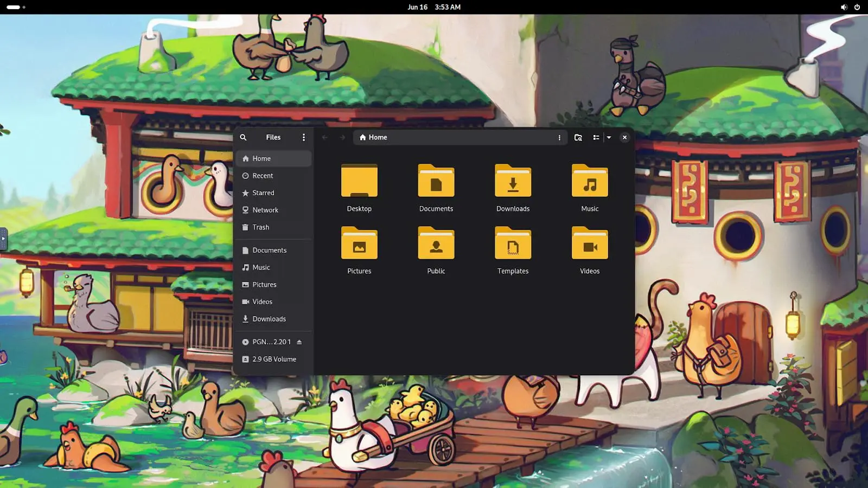Viewport: 868px width, 488px height.
Task: Select Videos bookmark in sidebar
Action: (x=273, y=302)
